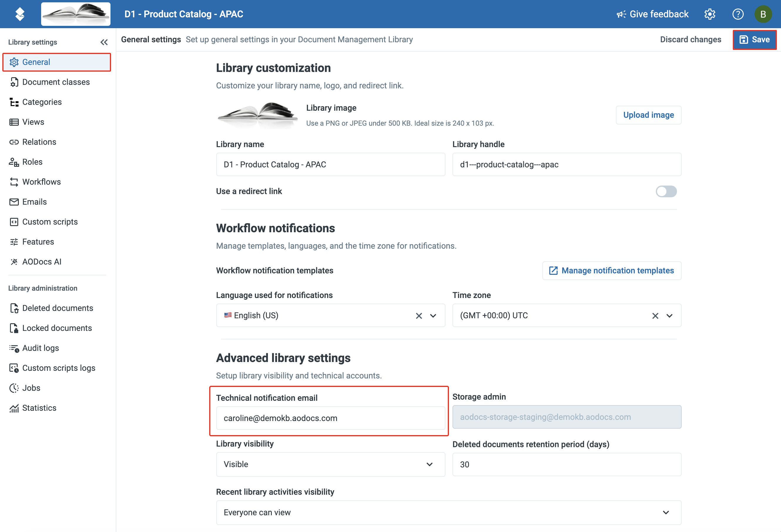781x532 pixels.
Task: Click the Roles people icon
Action: pyautogui.click(x=14, y=162)
